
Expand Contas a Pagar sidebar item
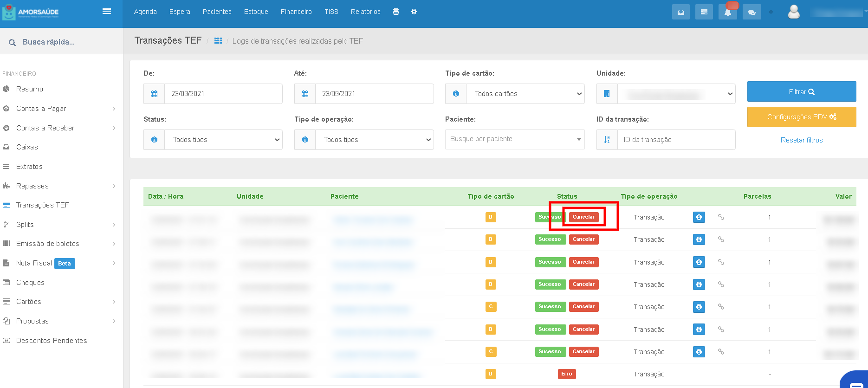[61, 109]
